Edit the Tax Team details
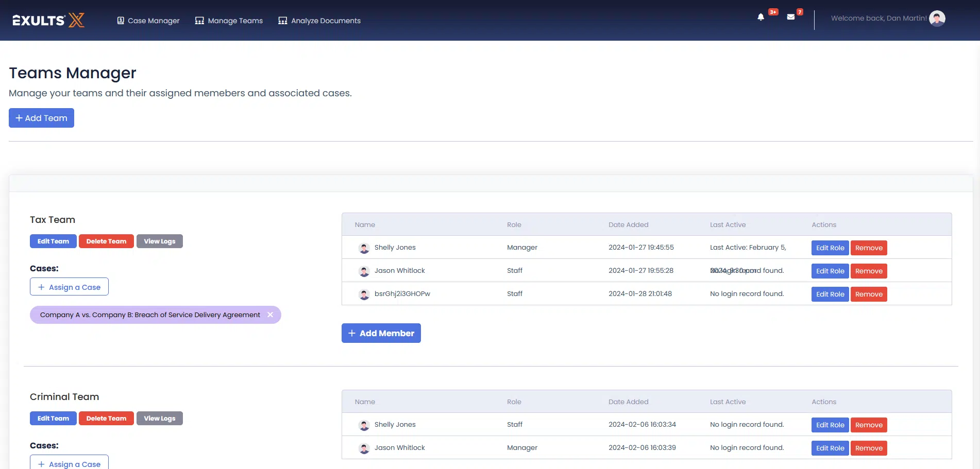980x469 pixels. (53, 241)
